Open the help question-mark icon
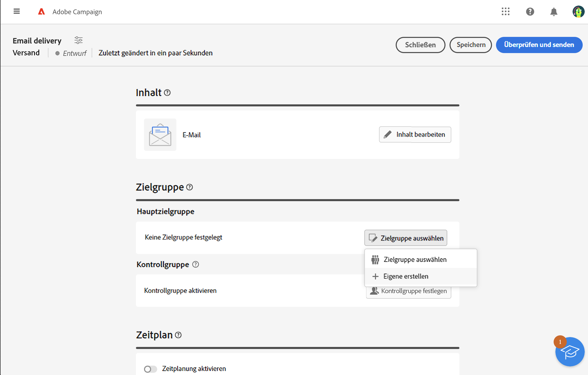Image resolution: width=588 pixels, height=375 pixels. (x=530, y=12)
